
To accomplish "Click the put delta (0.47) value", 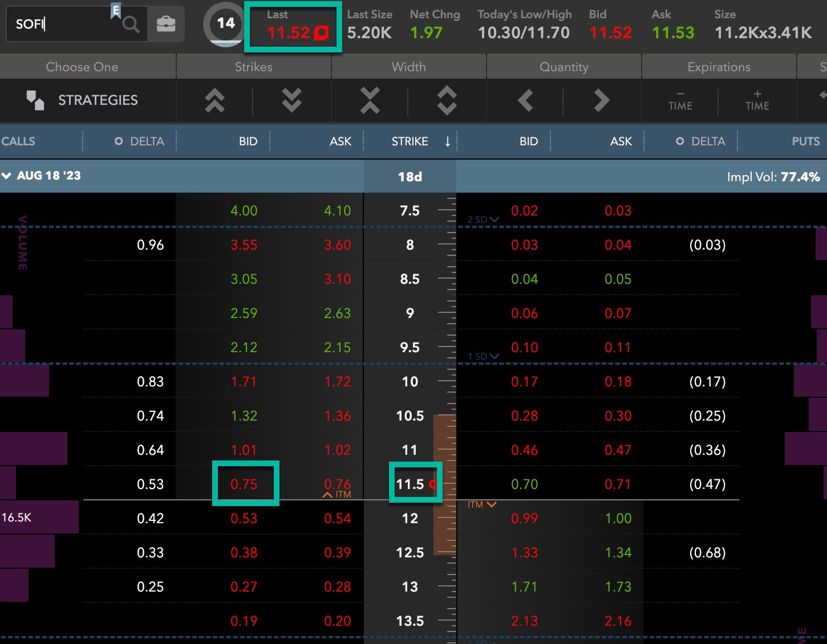I will tap(707, 484).
